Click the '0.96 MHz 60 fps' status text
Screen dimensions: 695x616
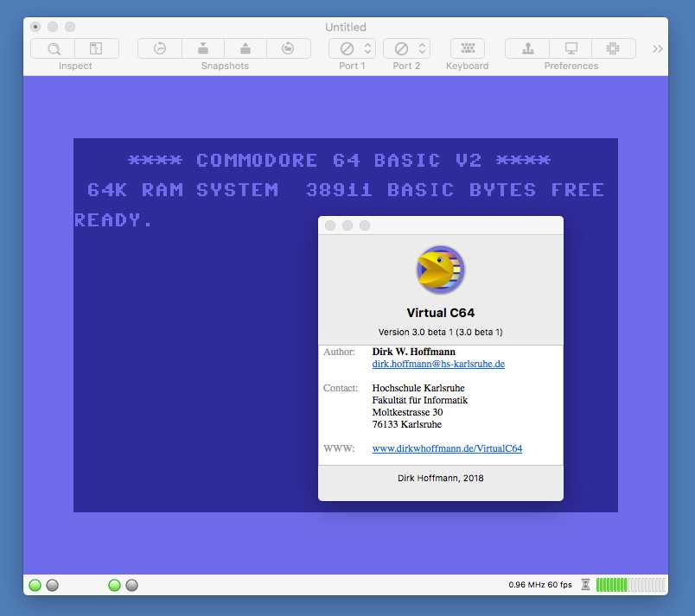(540, 585)
